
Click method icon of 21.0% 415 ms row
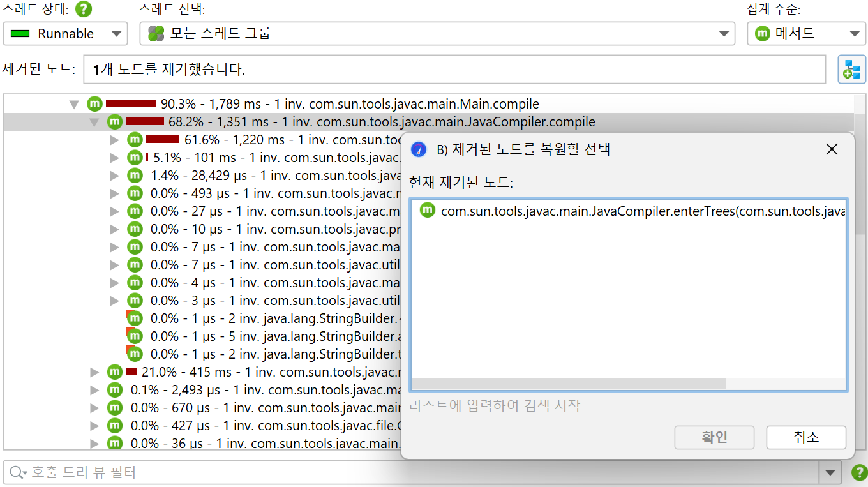[x=114, y=372]
